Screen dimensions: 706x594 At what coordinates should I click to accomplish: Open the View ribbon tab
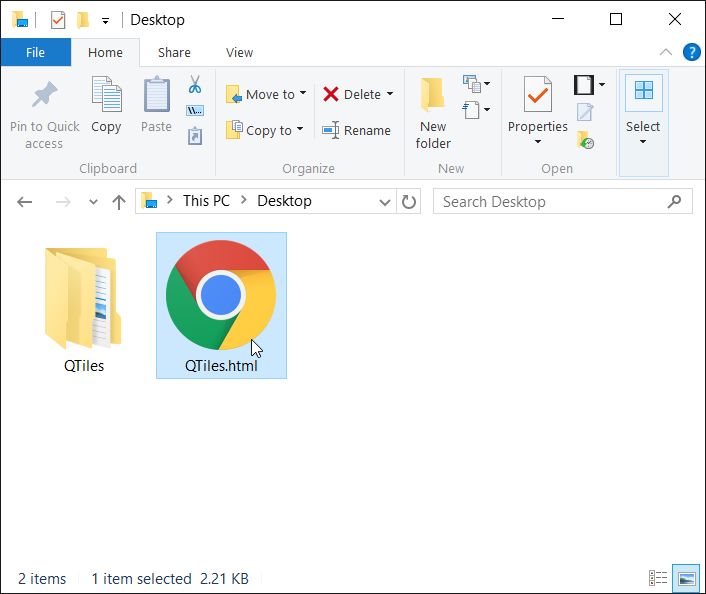click(239, 52)
